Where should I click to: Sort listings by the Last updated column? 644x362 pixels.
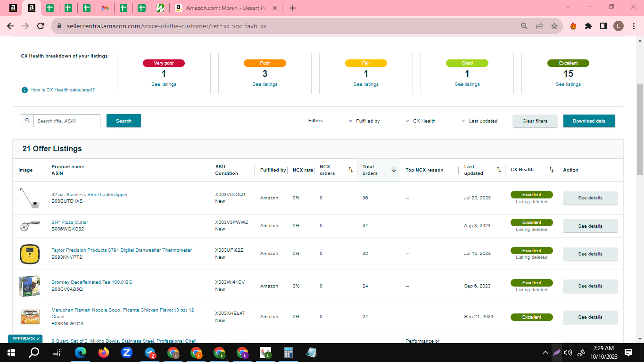point(499,170)
